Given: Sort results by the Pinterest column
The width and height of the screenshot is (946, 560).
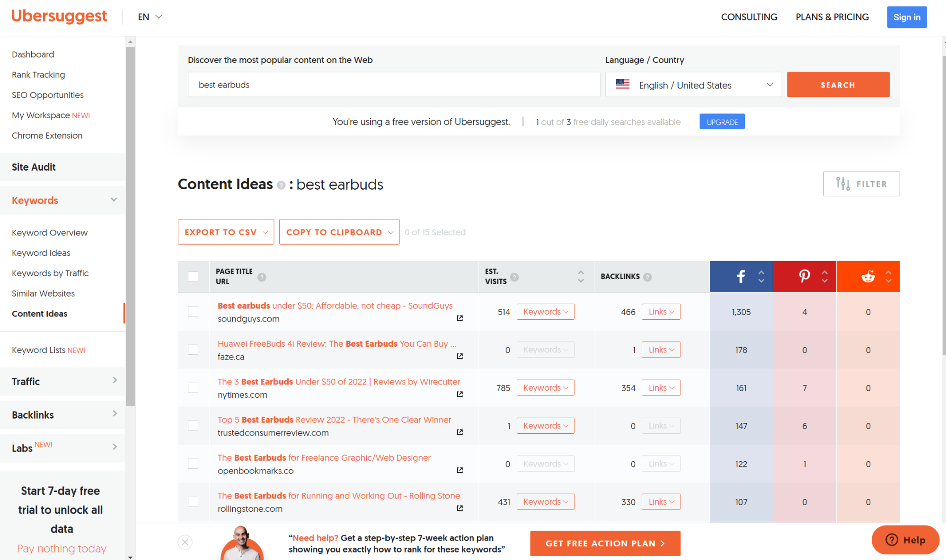Looking at the screenshot, I should click(x=825, y=277).
